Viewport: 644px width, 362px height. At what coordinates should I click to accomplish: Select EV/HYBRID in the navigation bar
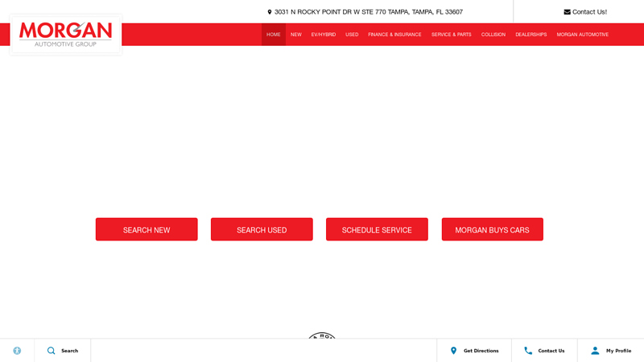[x=324, y=35]
